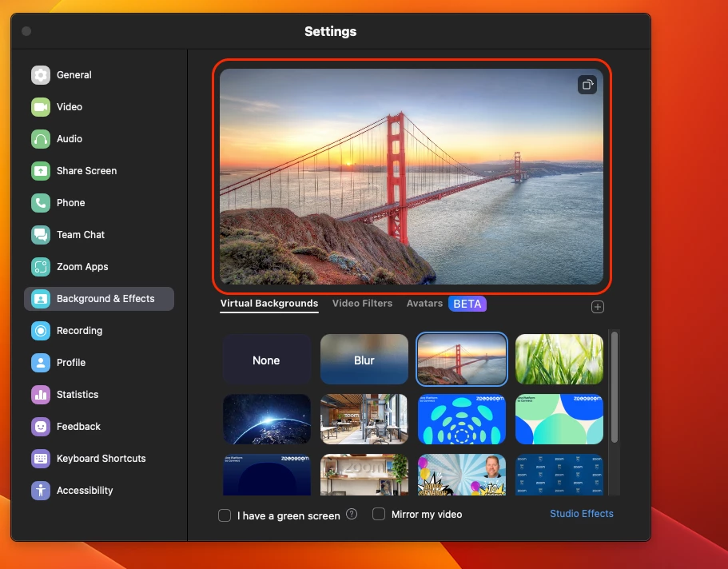The width and height of the screenshot is (728, 569).
Task: Select green grass background thumbnail
Action: 559,359
